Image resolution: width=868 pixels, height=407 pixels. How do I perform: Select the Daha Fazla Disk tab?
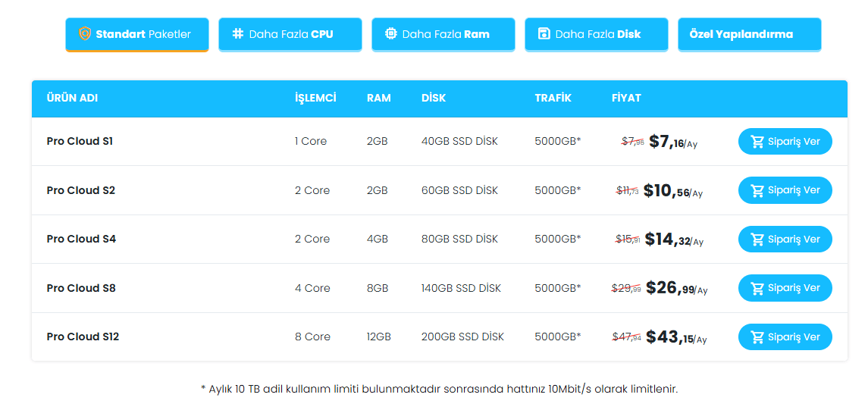point(597,34)
